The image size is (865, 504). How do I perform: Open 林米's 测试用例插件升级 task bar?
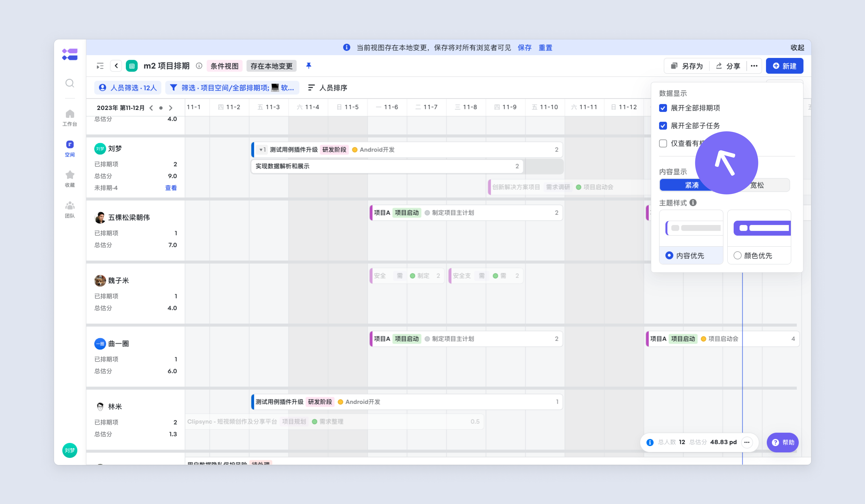tap(407, 402)
